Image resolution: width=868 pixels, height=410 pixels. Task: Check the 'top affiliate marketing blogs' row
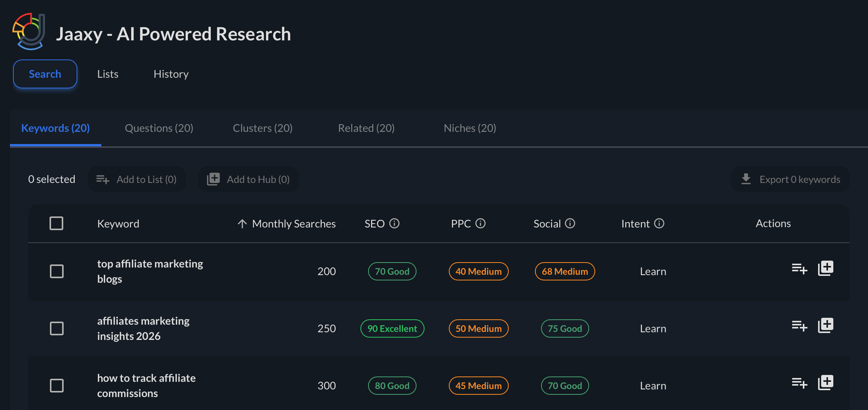click(57, 271)
